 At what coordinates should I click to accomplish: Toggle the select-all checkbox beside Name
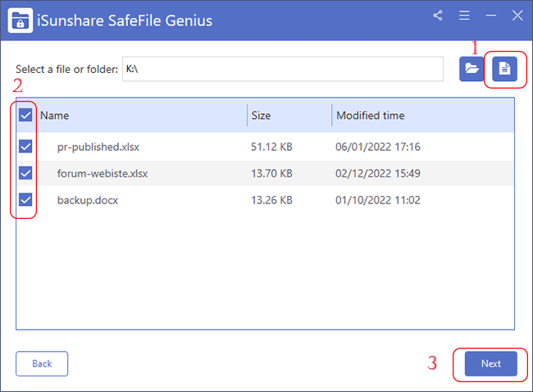pos(25,116)
